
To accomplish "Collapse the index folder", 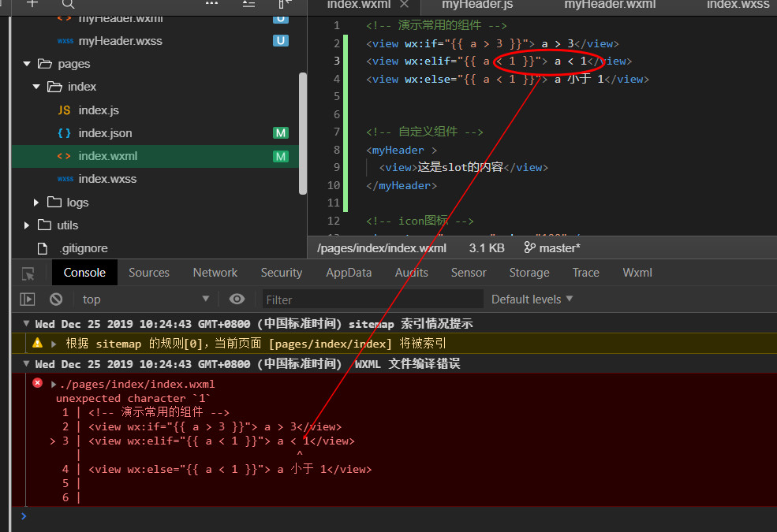I will tap(36, 87).
